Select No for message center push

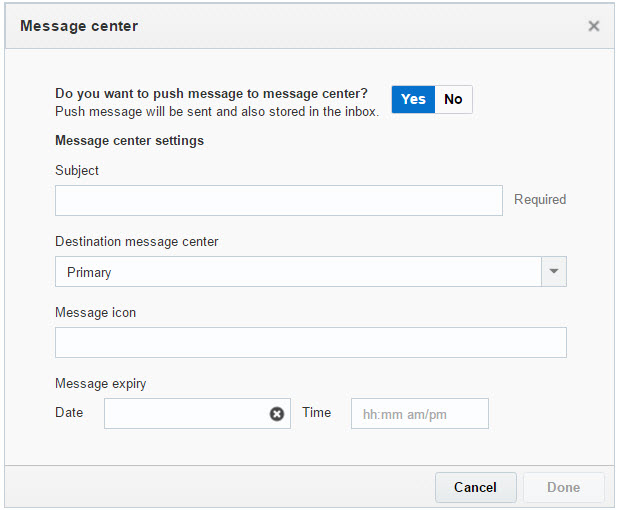pos(453,99)
